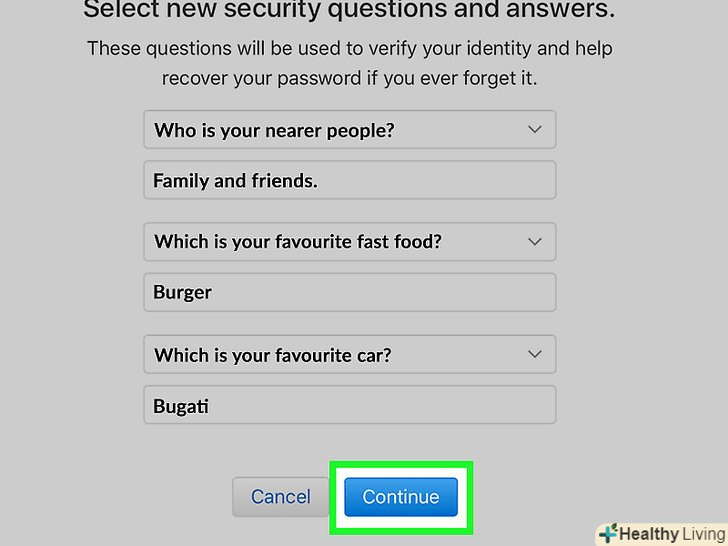Image resolution: width=728 pixels, height=546 pixels.
Task: Focus the "Family and friends." answer field
Action: (349, 181)
